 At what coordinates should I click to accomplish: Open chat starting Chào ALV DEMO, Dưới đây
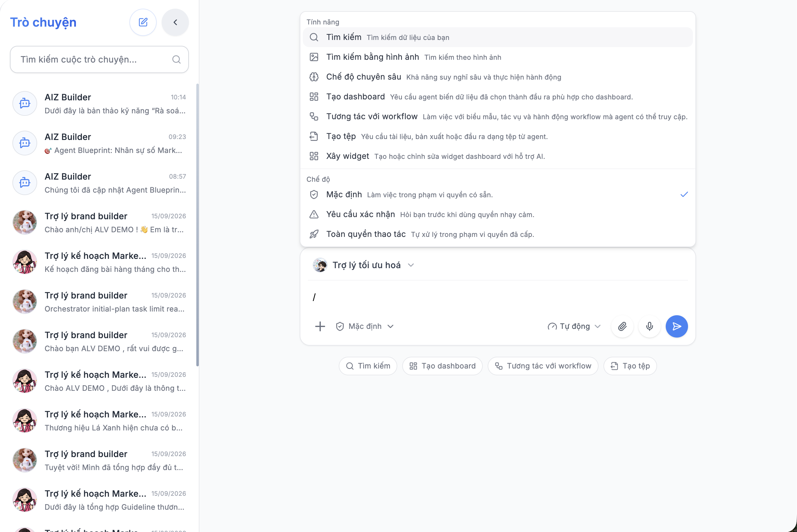pyautogui.click(x=99, y=381)
